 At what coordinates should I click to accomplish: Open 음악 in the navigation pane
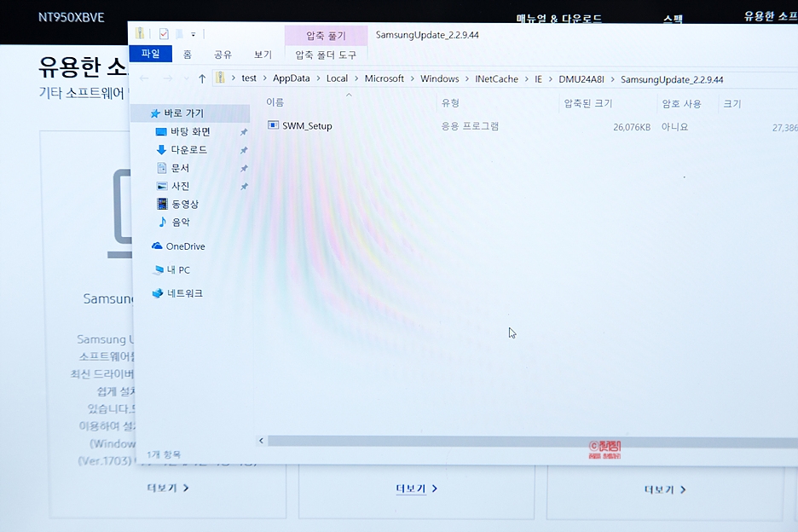pyautogui.click(x=181, y=222)
